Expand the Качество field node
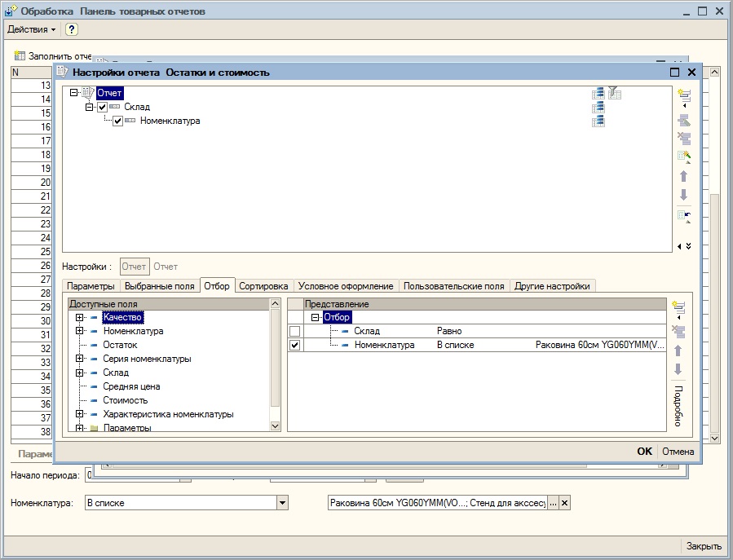The width and height of the screenshot is (733, 560). 80,318
